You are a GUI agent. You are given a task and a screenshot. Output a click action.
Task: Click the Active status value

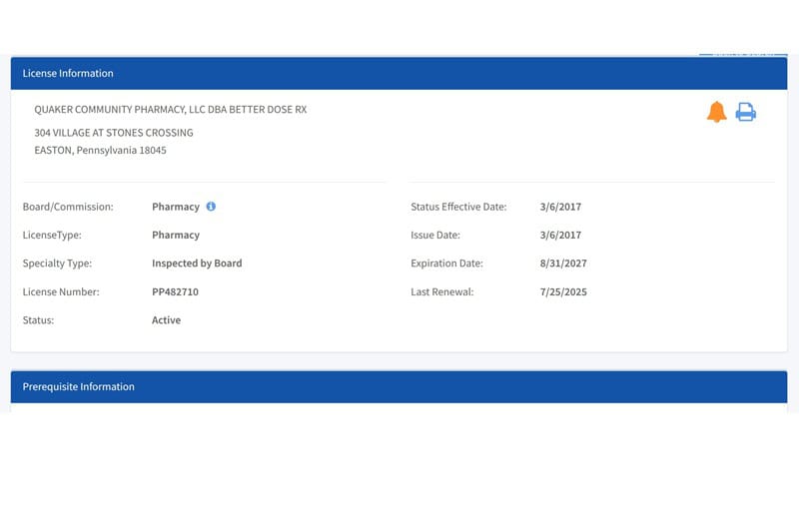tap(166, 320)
